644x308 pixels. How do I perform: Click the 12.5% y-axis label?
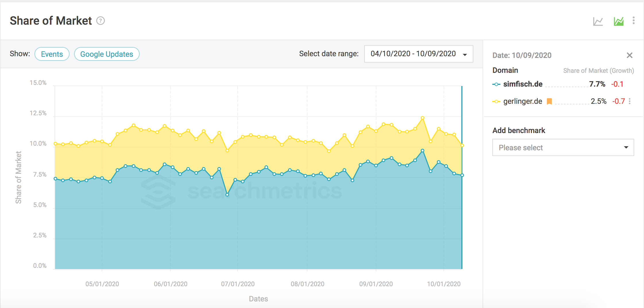pyautogui.click(x=38, y=113)
